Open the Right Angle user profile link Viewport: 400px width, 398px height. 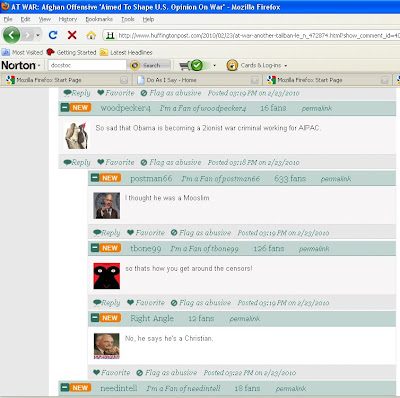click(152, 318)
